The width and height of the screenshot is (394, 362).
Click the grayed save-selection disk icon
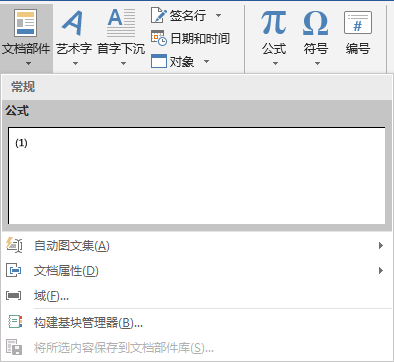14,347
